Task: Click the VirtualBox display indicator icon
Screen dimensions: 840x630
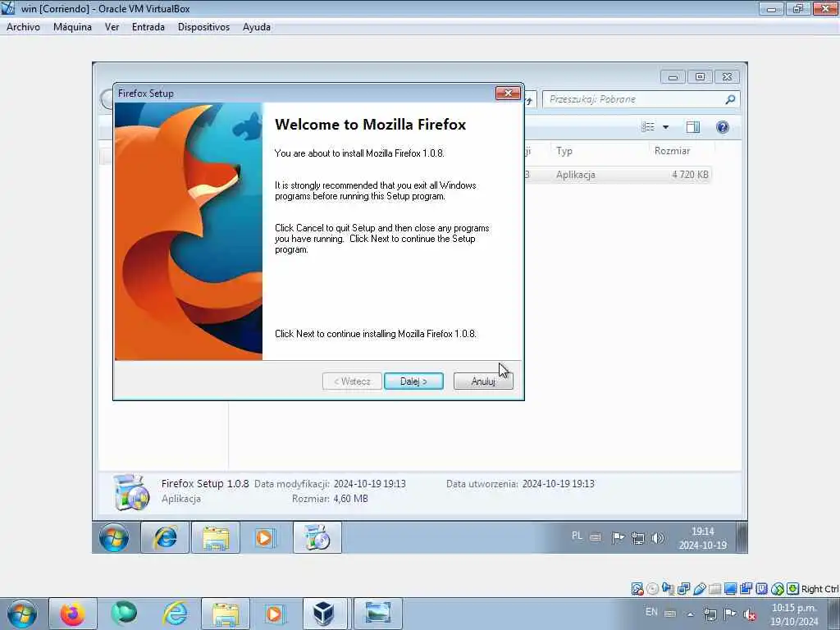Action: tap(730, 589)
